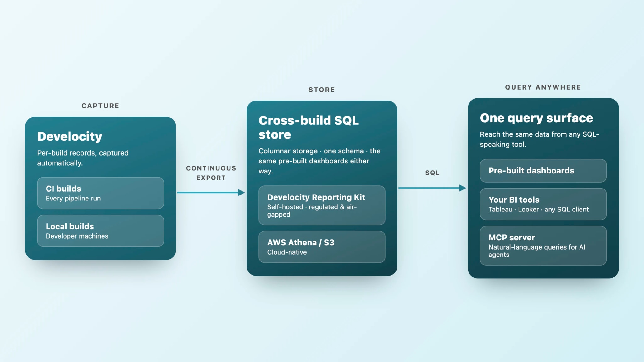Click the 'Self-hosted · regulated & air-gapped' subtitle
The image size is (644, 362).
coord(312,211)
